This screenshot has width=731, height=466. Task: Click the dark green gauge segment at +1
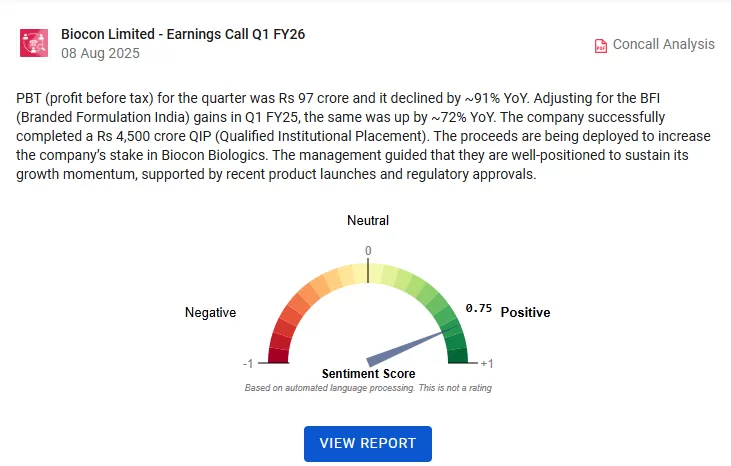[x=457, y=355]
